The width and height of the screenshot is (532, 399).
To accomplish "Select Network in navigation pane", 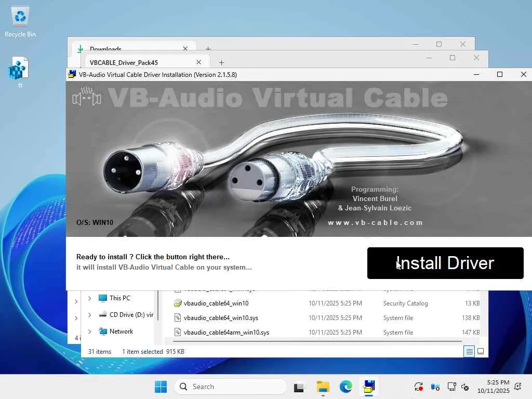I will pos(116,331).
